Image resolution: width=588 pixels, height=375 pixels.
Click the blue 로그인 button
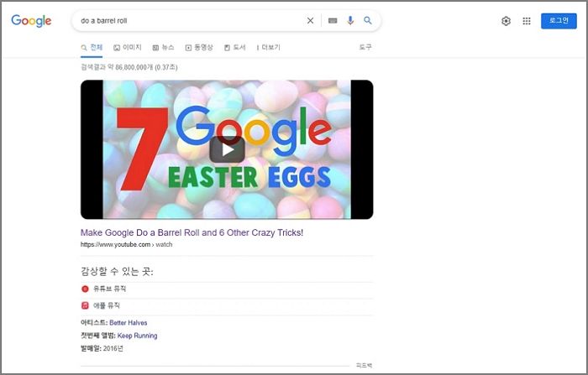[559, 21]
